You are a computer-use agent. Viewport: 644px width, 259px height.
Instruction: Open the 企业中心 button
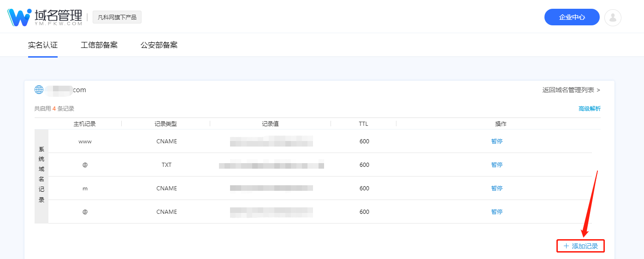[572, 17]
